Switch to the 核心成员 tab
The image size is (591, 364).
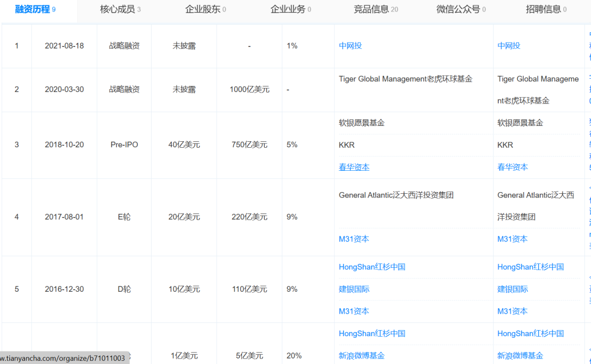[120, 9]
